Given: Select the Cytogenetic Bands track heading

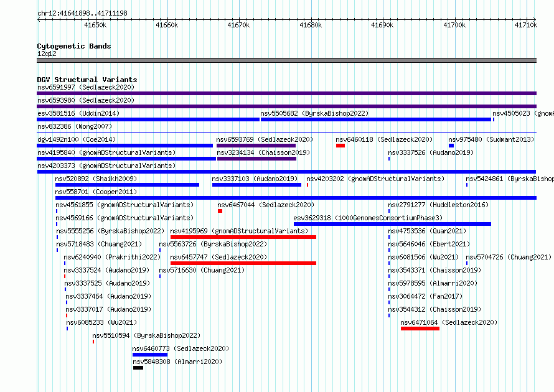Looking at the screenshot, I should click(74, 46).
